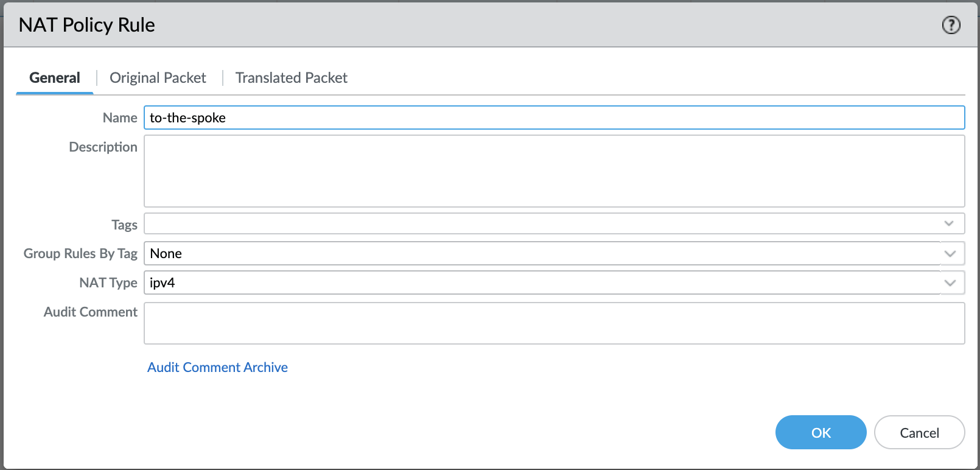Expand the Tags dropdown chevron
This screenshot has height=470, width=980.
tap(948, 223)
